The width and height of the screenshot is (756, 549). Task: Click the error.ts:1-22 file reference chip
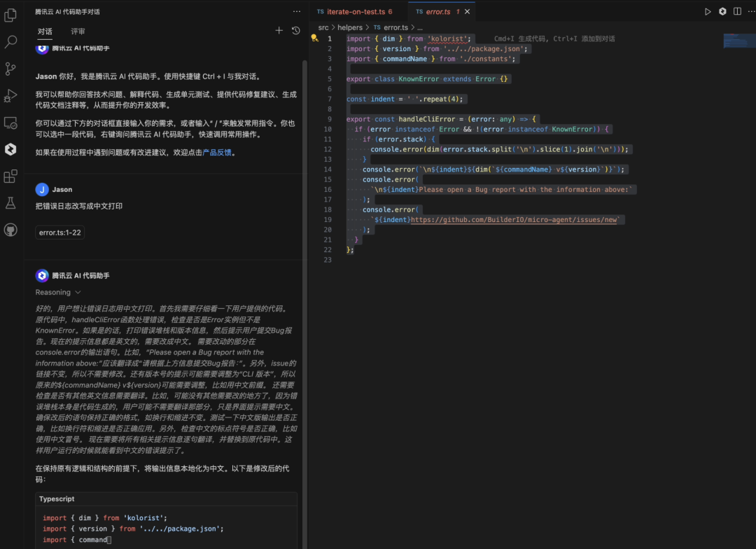(x=59, y=232)
